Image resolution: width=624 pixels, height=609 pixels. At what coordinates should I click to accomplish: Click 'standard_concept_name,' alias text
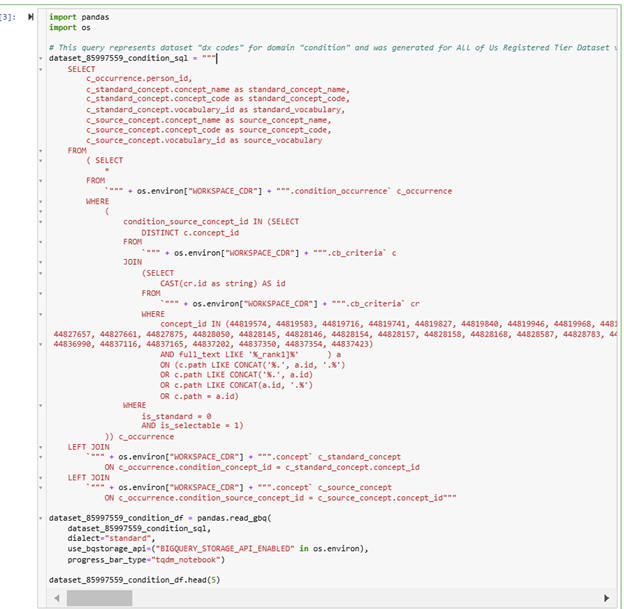[x=299, y=90]
